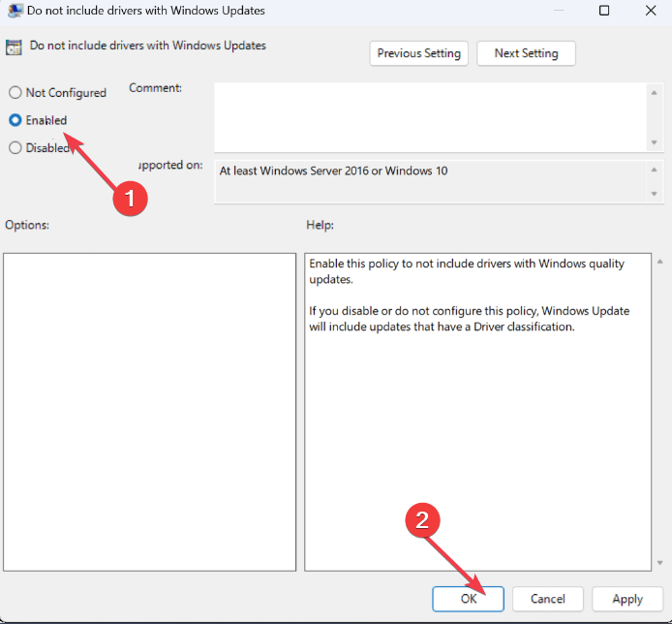Click the policy setting icon beside heading
This screenshot has width=672, height=624.
tap(14, 47)
